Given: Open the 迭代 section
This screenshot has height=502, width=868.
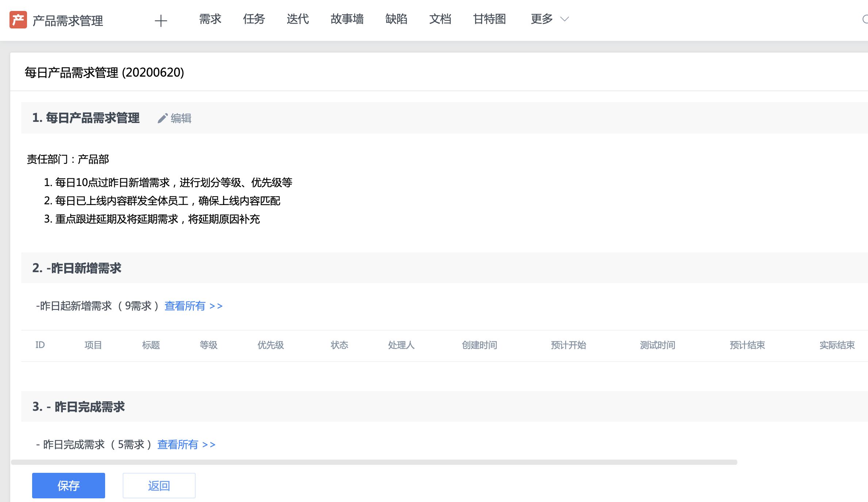Looking at the screenshot, I should pyautogui.click(x=297, y=19).
